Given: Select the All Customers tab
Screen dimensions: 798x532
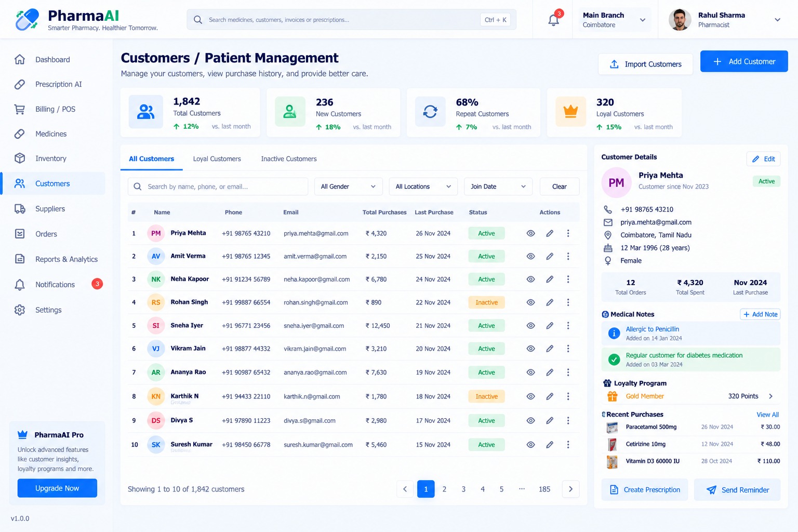Looking at the screenshot, I should point(152,159).
